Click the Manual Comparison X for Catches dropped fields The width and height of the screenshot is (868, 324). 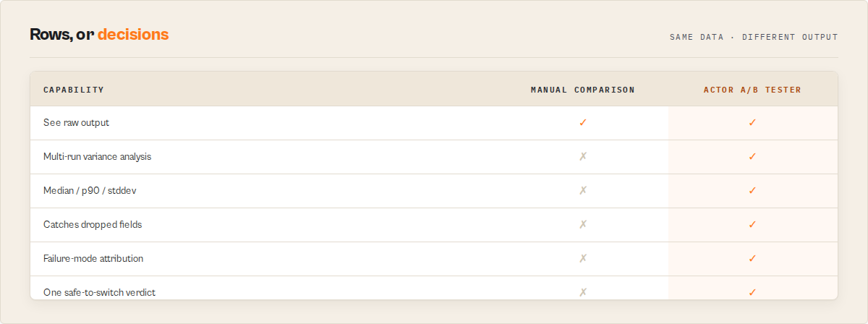pyautogui.click(x=583, y=224)
